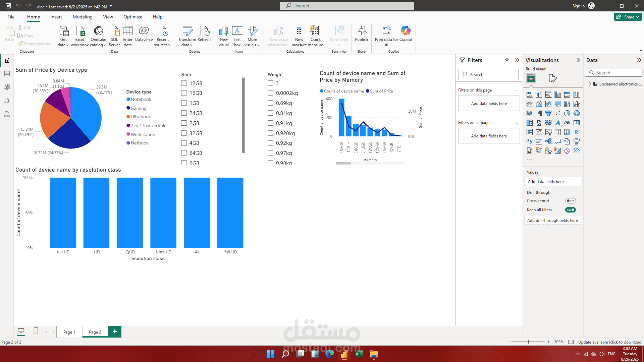Viewport: 644px width, 362px height.
Task: Check the 0.0002kg Weight checkbox
Action: pyautogui.click(x=270, y=93)
